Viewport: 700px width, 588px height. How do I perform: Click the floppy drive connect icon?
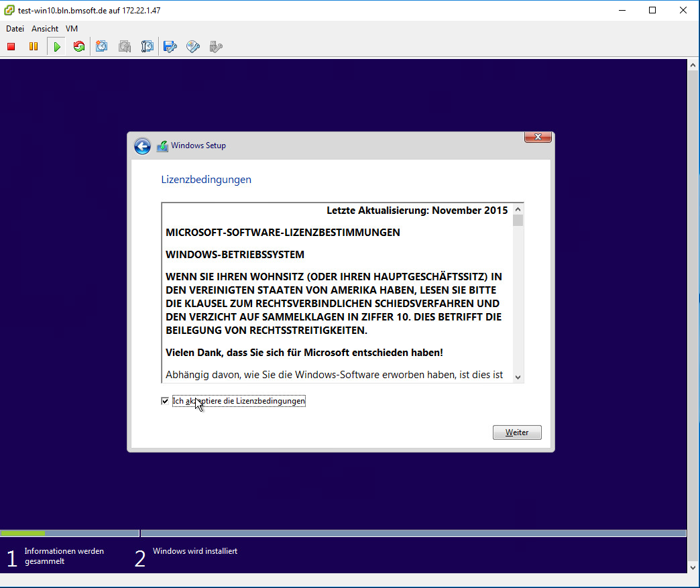[x=170, y=46]
